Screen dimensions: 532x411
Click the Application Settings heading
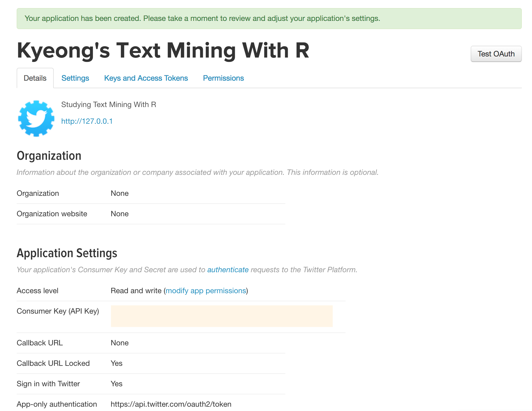coord(67,253)
